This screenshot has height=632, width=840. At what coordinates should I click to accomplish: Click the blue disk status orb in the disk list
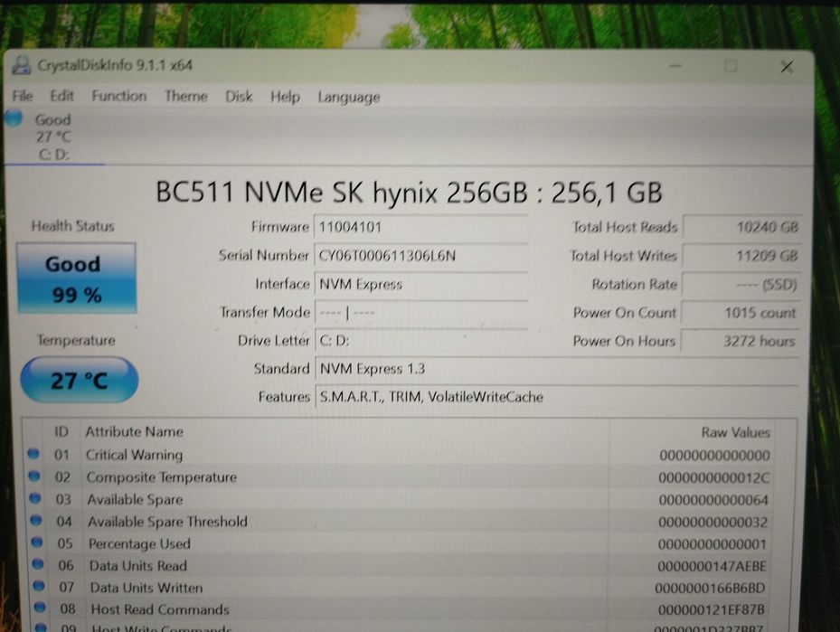(x=14, y=118)
